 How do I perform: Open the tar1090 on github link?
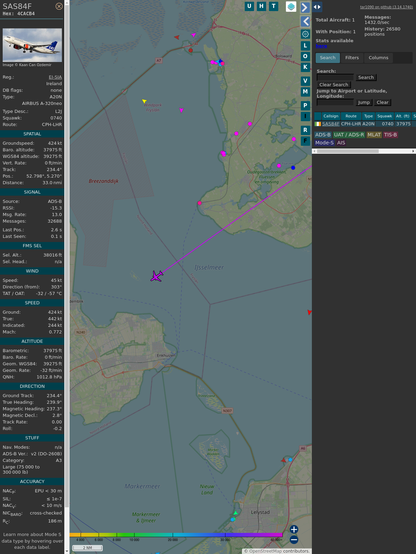point(386,7)
